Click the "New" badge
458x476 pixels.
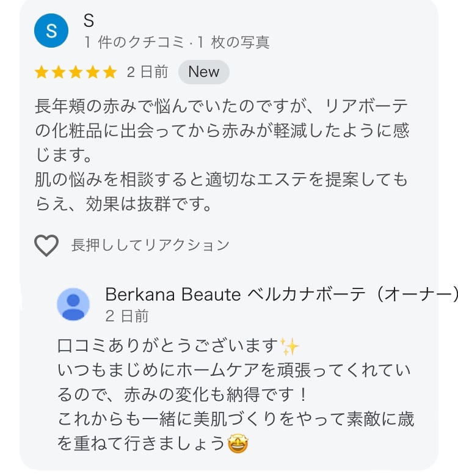coord(203,72)
